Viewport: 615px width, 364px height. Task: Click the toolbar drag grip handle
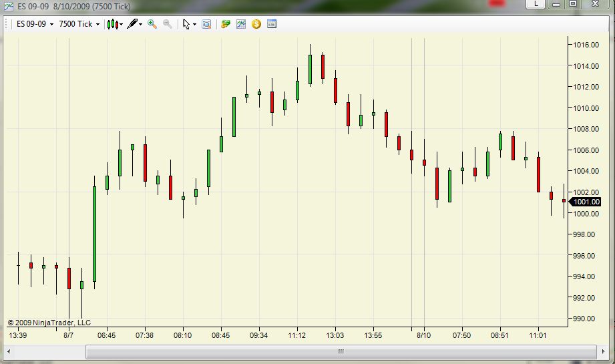point(6,24)
